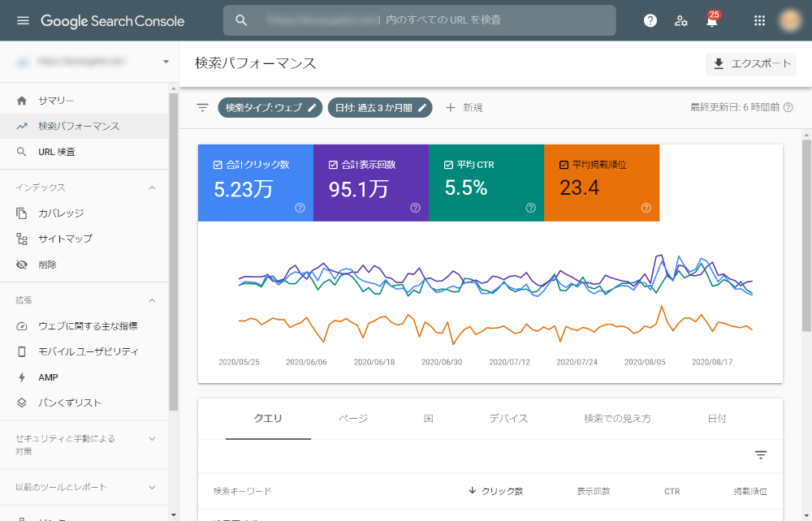
Task: Click the 表示回数 column header
Action: point(594,491)
